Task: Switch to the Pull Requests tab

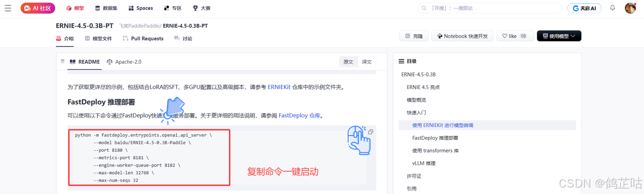Action: (x=143, y=39)
